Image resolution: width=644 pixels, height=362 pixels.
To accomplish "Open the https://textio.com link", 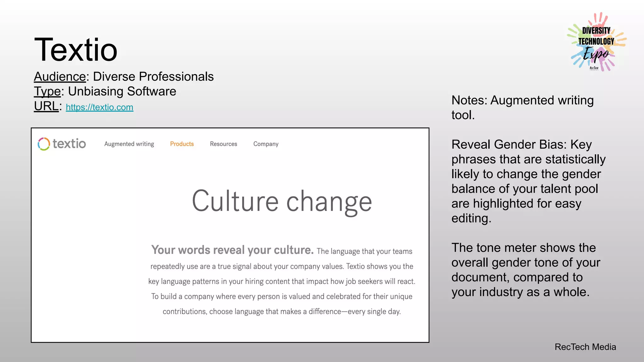I will (x=99, y=107).
